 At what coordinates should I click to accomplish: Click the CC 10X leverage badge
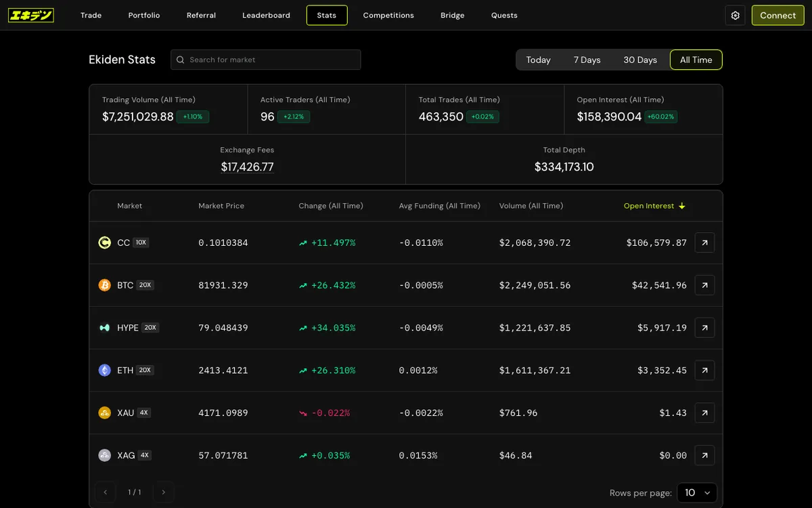141,242
